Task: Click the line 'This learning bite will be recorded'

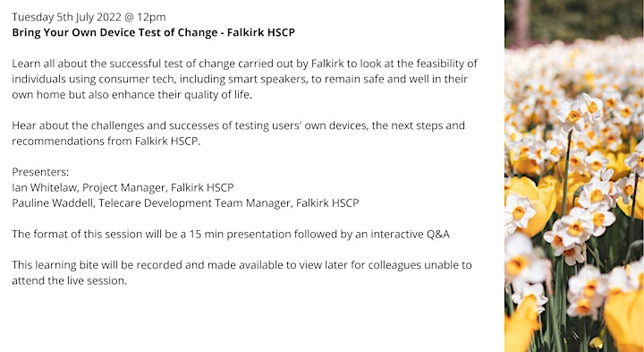Action: tap(241, 265)
